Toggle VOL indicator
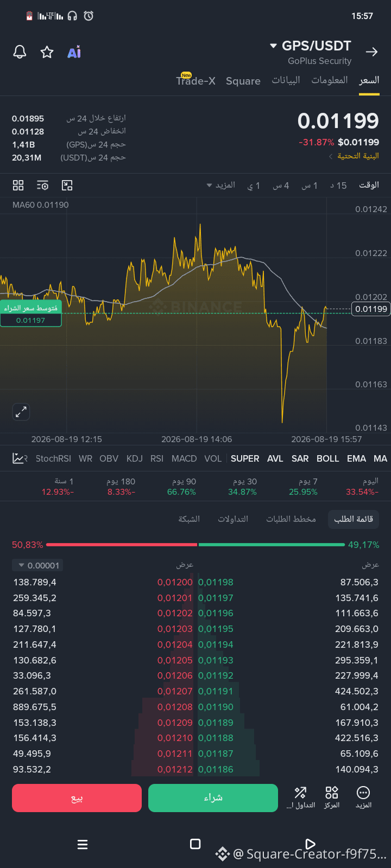Image resolution: width=391 pixels, height=868 pixels. 213,458
